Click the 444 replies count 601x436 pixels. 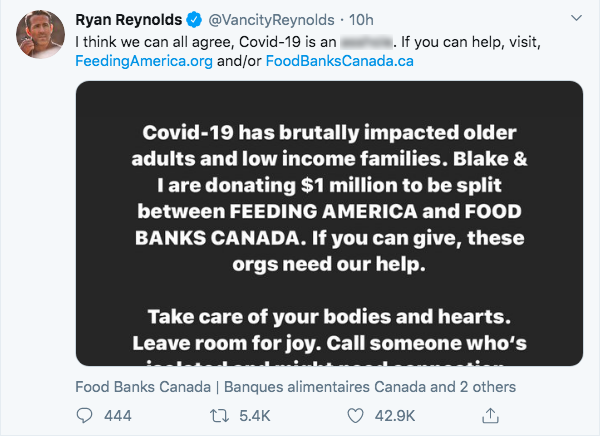(x=118, y=416)
